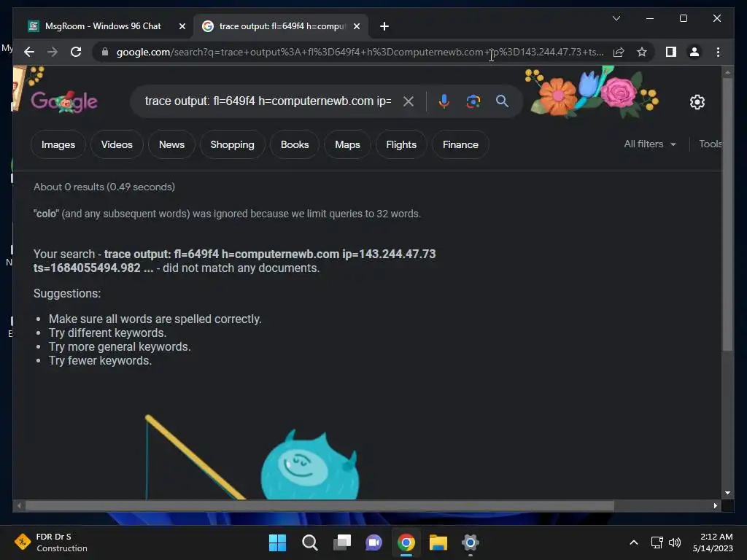Switch to MsgRoom - Windows 96 Chat tab
The image size is (747, 560).
[x=103, y=26]
